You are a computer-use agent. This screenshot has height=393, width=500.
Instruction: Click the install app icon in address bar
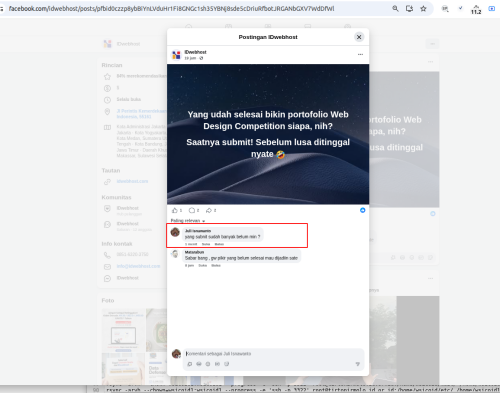(409, 9)
